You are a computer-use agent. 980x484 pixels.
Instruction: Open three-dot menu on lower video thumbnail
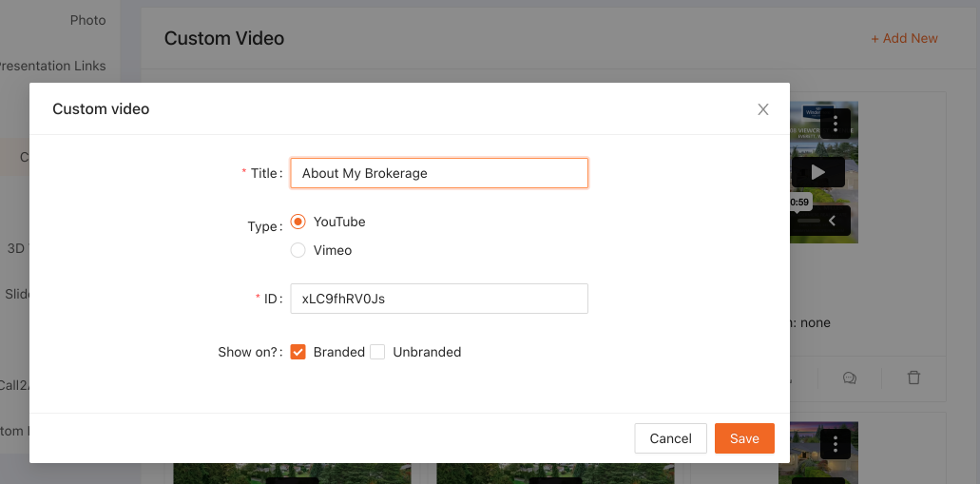[835, 443]
